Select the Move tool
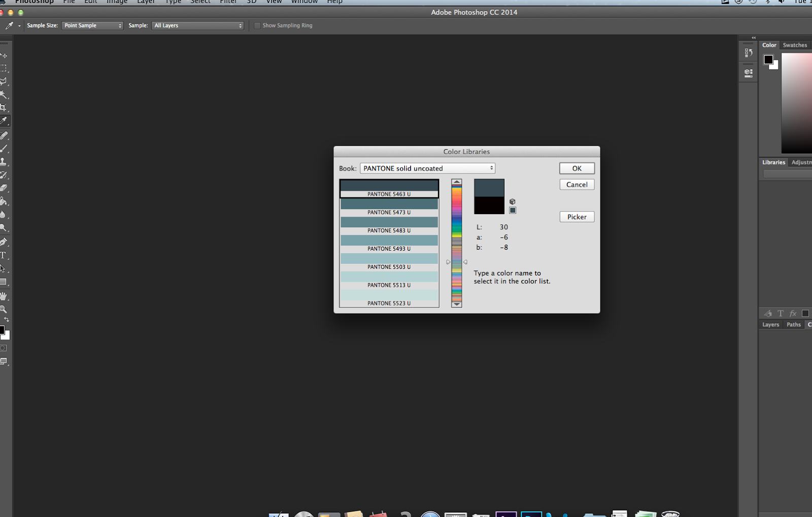Viewport: 812px width, 517px height. coord(4,55)
